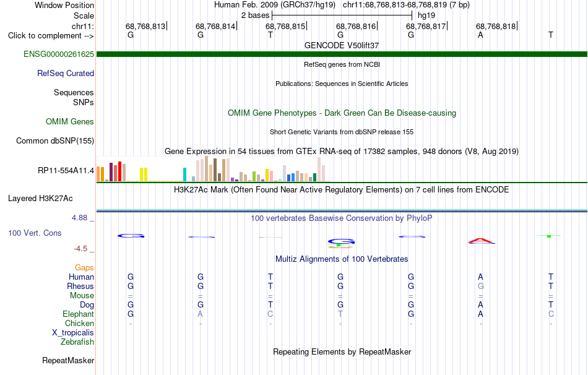Click the '2 bases' scale bar
The image size is (588, 375).
tap(342, 15)
